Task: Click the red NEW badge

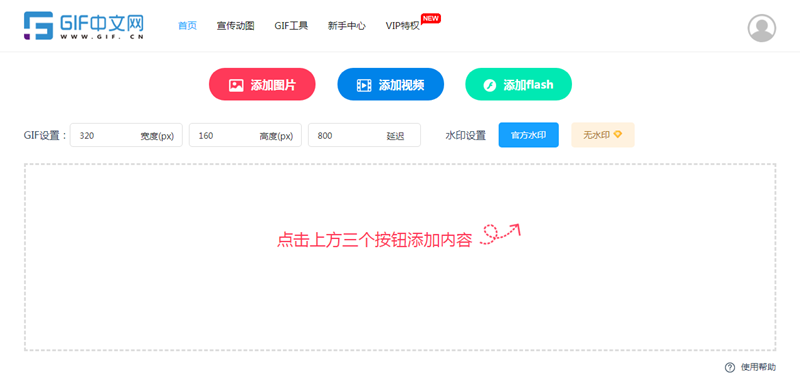Action: tap(431, 18)
